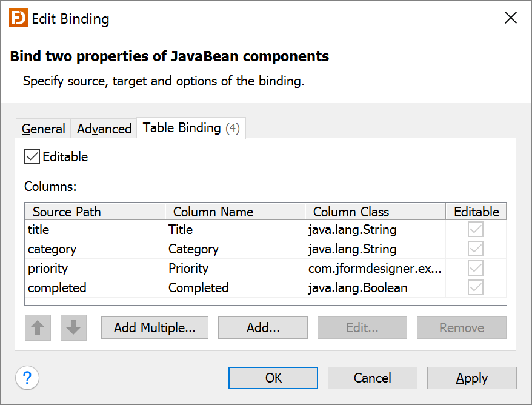Click the Add button
Viewport: 532px width, 405px height.
(x=262, y=327)
